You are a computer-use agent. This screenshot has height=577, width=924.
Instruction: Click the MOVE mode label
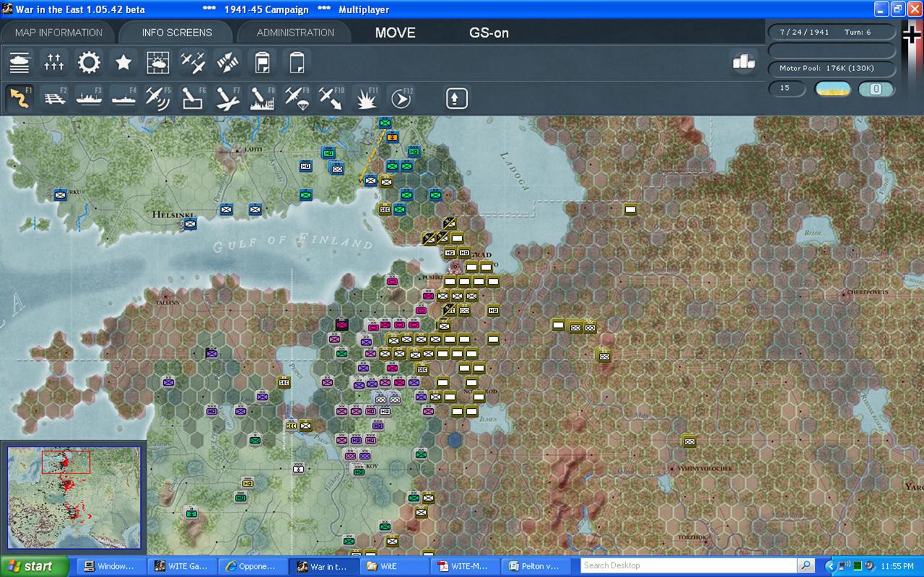tap(395, 33)
